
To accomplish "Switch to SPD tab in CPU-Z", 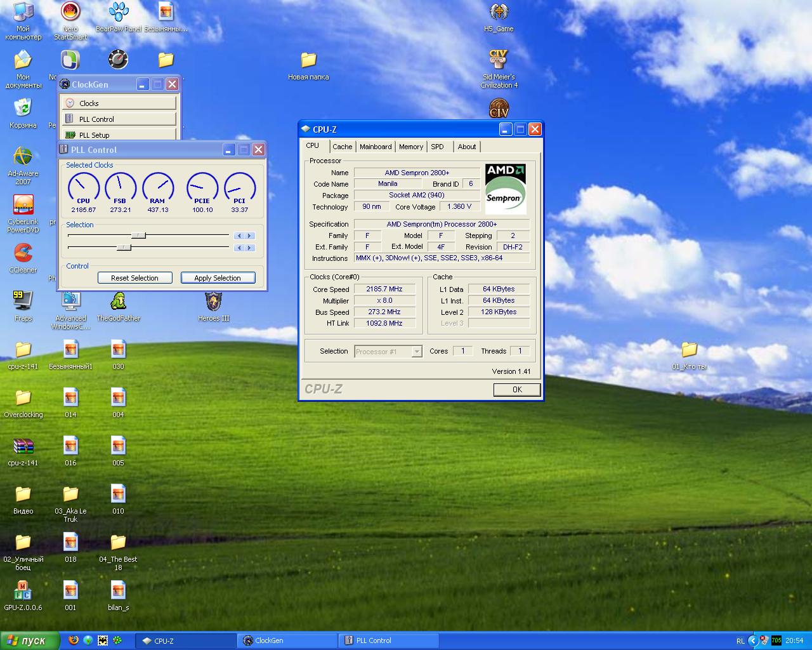I will (438, 147).
